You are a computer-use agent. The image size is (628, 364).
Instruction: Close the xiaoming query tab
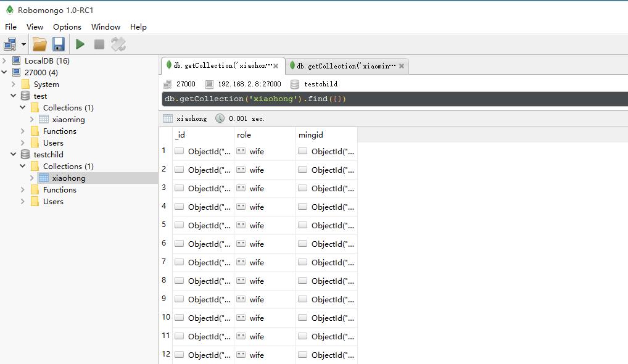pyautogui.click(x=402, y=66)
